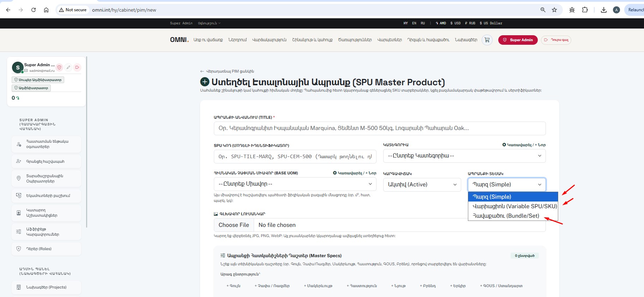This screenshot has height=297, width=644.
Task: Click the browser home icon
Action: point(46,10)
